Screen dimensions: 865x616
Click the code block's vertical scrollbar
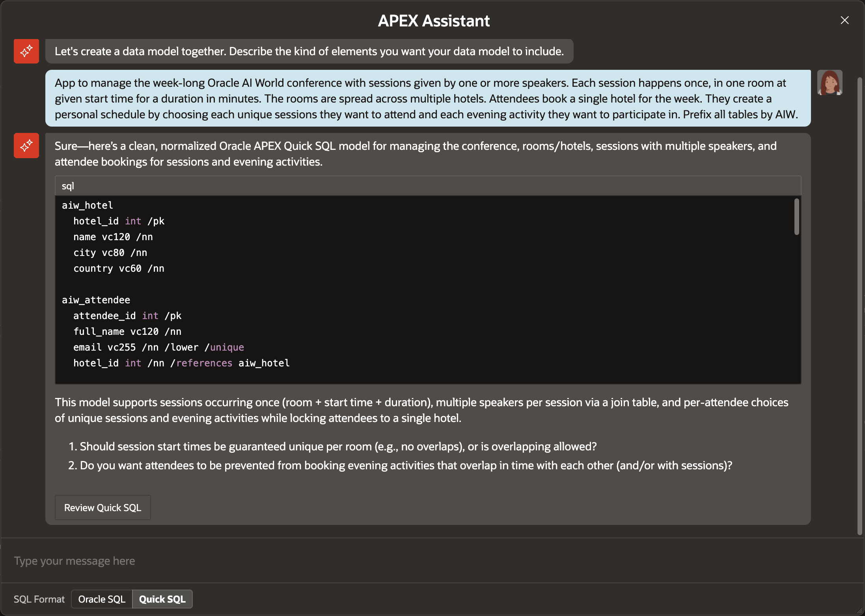797,217
